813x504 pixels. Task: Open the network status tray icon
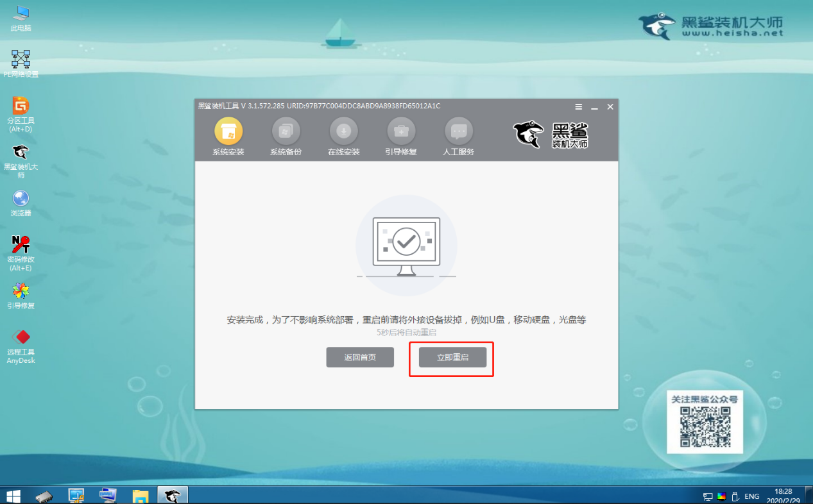pyautogui.click(x=708, y=495)
